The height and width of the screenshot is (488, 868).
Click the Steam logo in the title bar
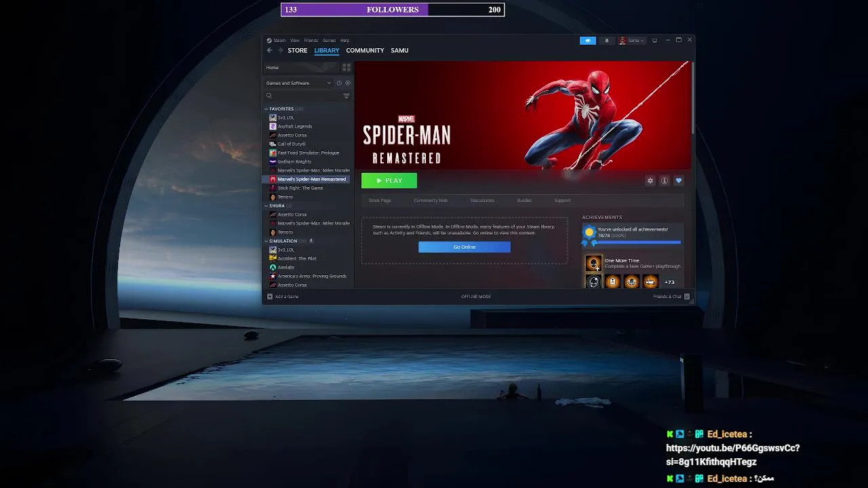click(x=269, y=40)
